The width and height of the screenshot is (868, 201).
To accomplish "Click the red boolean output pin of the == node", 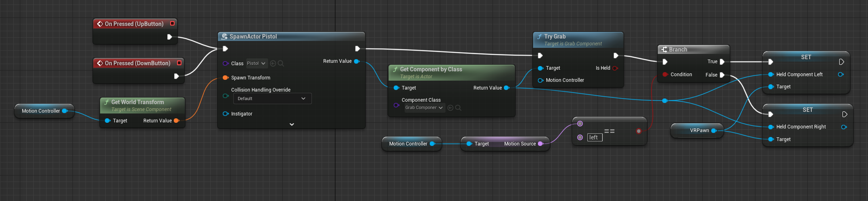I will (639, 131).
